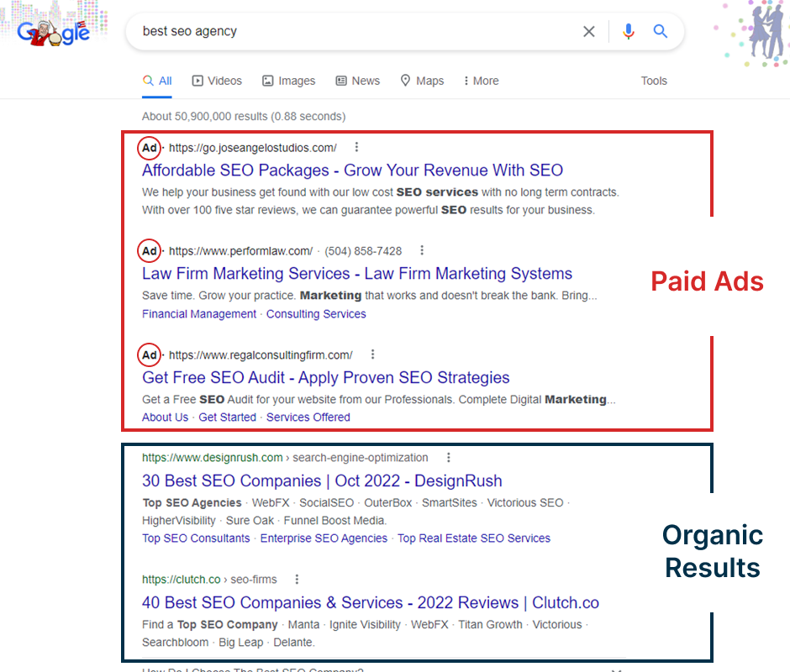Open Top Real Estate SEO Services sitelink

pyautogui.click(x=474, y=538)
